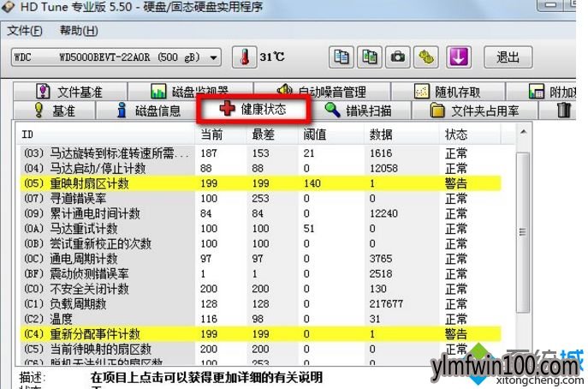Click the 数据 column header
Viewport: 588px width, 389px height.
[x=401, y=134]
